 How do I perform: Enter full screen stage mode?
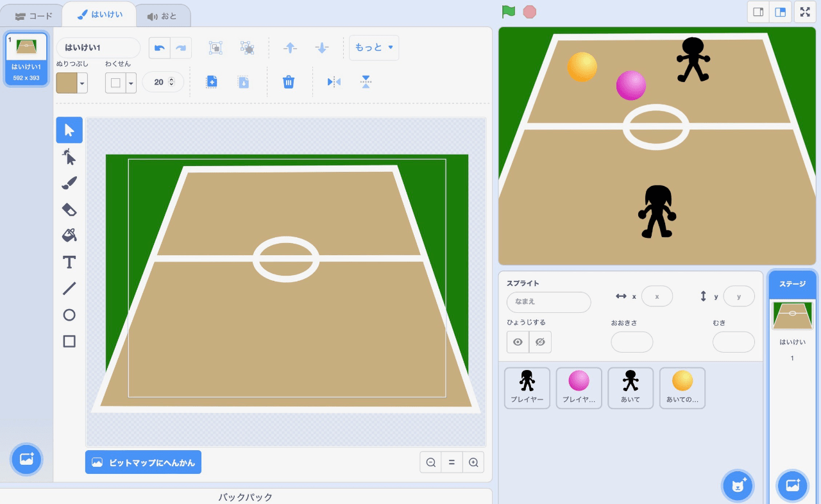point(805,12)
